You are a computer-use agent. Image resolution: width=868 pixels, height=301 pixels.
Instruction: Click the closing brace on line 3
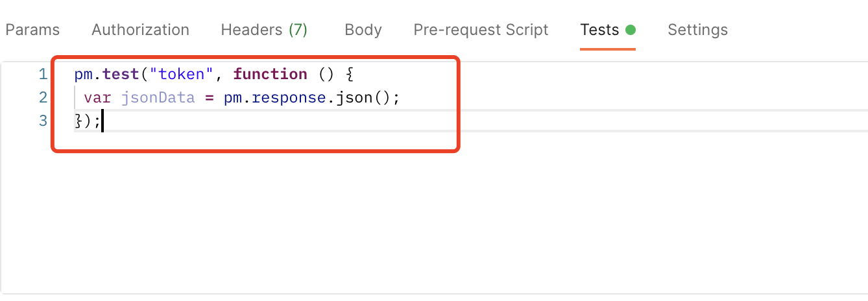point(79,121)
